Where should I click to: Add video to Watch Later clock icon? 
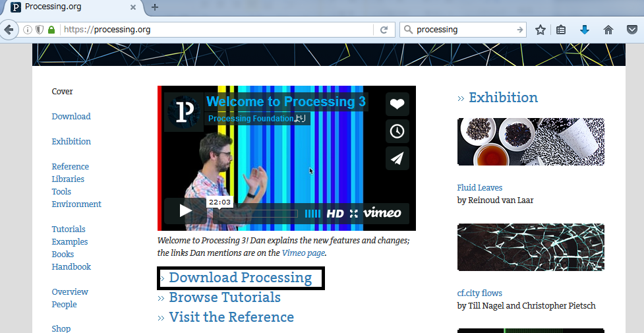(x=397, y=131)
